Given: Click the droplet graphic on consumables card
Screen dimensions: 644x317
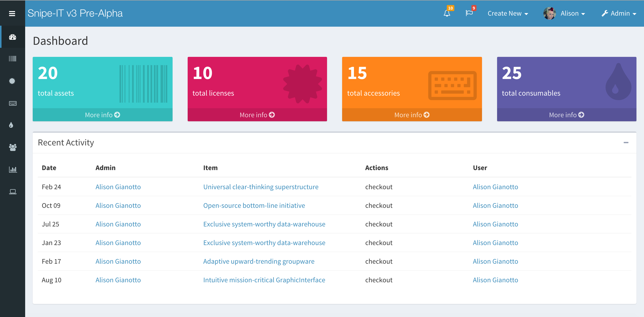Looking at the screenshot, I should [x=618, y=82].
